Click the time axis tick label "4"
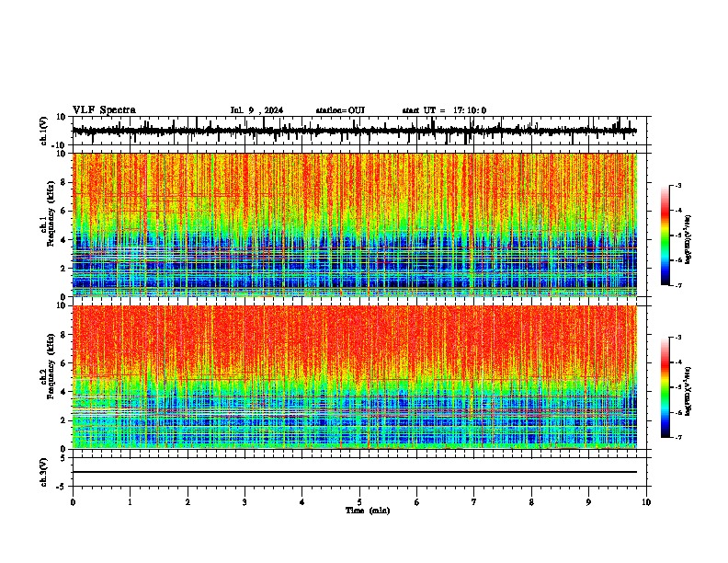728x563 pixels. [302, 502]
